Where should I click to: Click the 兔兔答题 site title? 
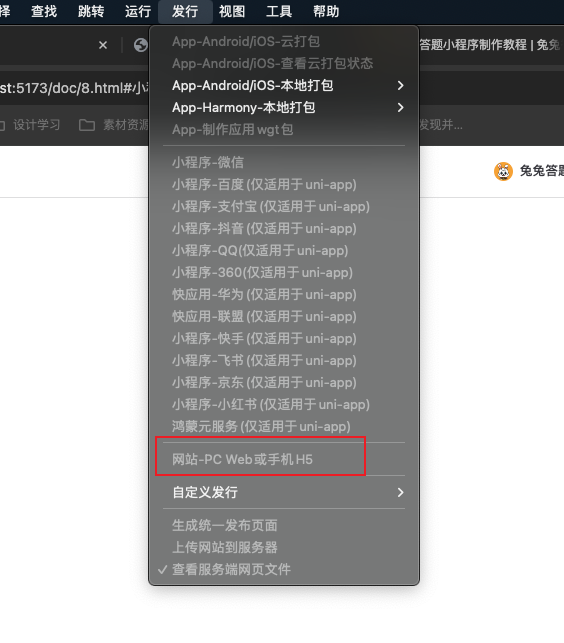pyautogui.click(x=541, y=171)
